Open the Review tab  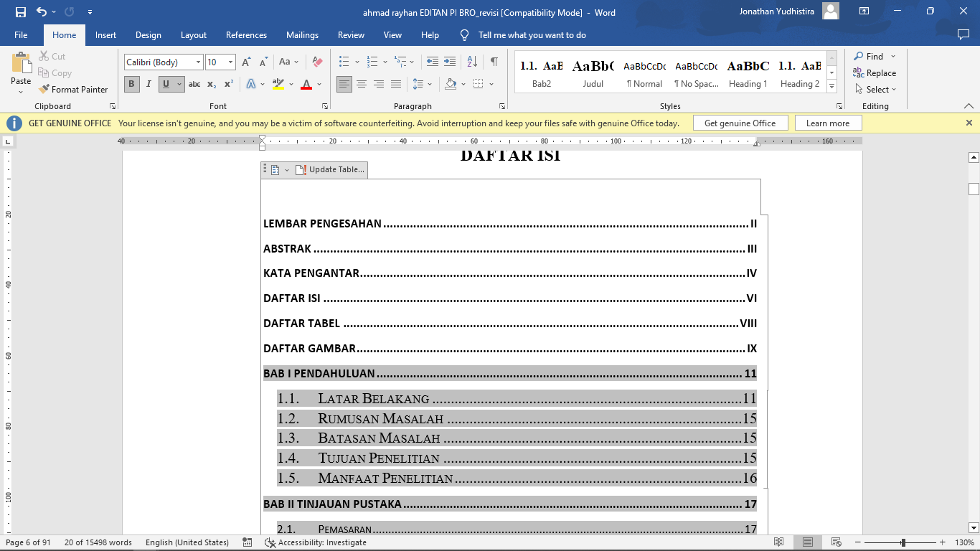pyautogui.click(x=351, y=35)
